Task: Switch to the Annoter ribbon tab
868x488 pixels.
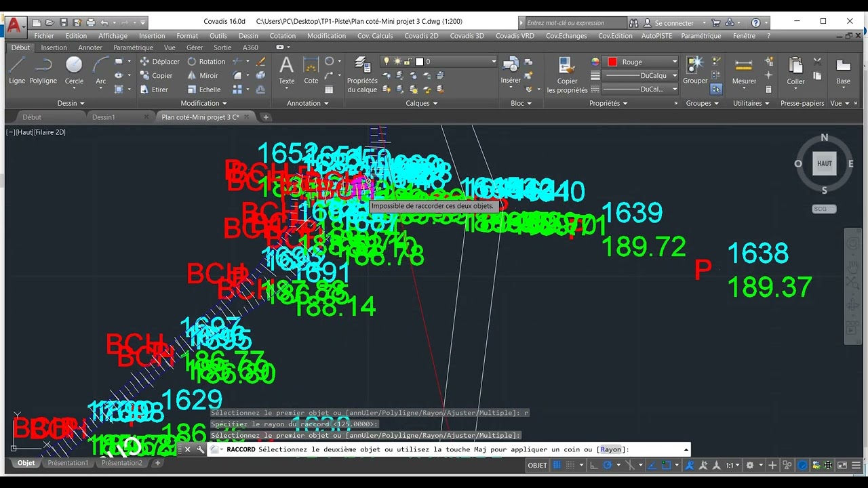Action: (x=90, y=47)
